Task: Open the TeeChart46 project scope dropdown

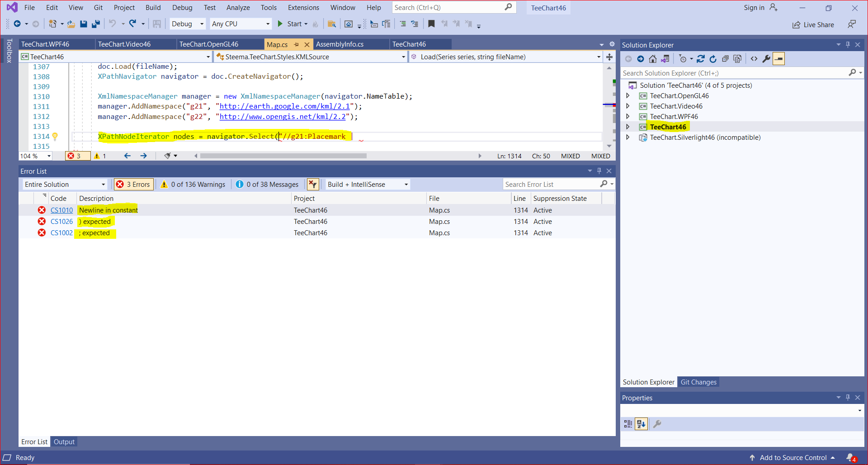Action: pos(116,57)
